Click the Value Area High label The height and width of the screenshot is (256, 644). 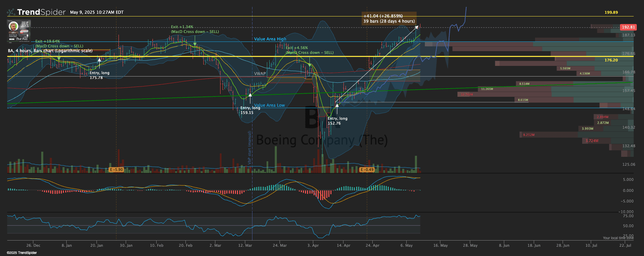tap(270, 39)
